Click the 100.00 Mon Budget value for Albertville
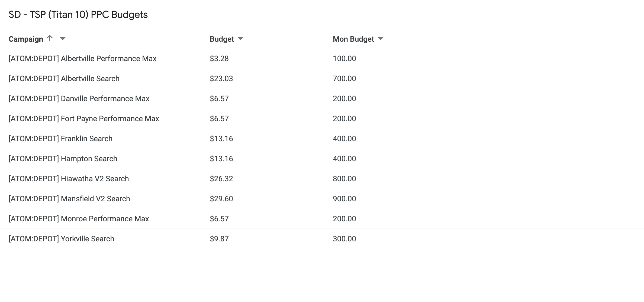This screenshot has width=644, height=302. pos(344,58)
